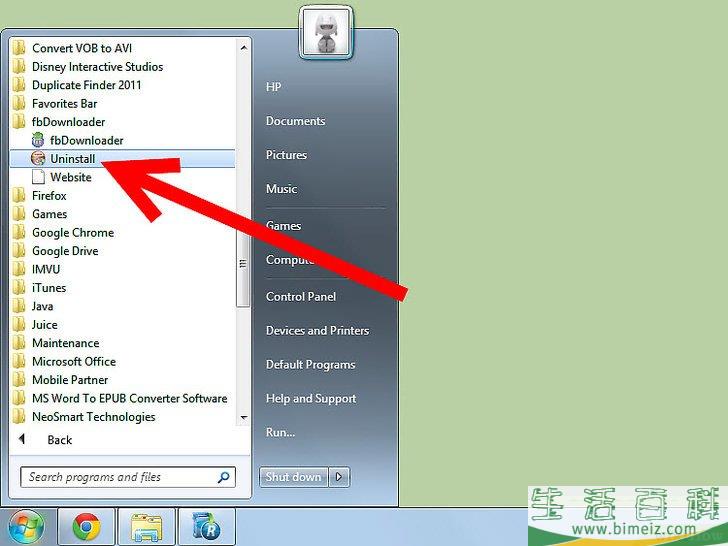Click the Microsoft Office folder icon
This screenshot has height=546, width=728.
19,361
